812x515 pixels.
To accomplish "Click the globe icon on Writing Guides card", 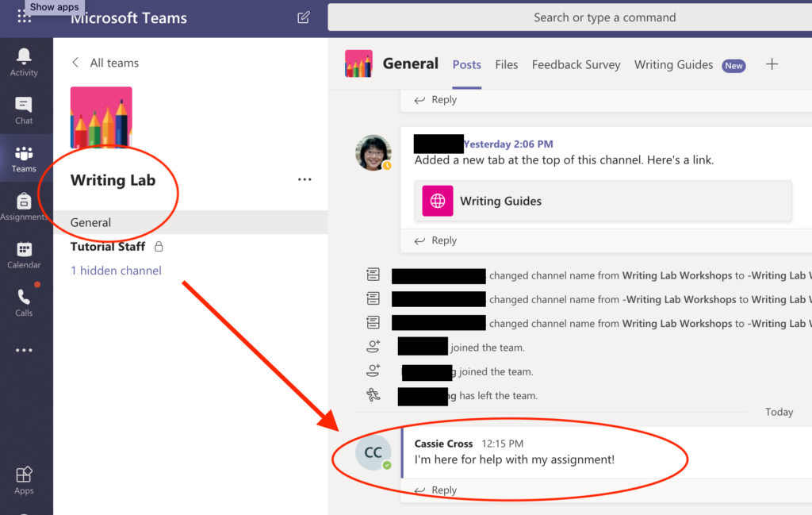I will [x=438, y=201].
